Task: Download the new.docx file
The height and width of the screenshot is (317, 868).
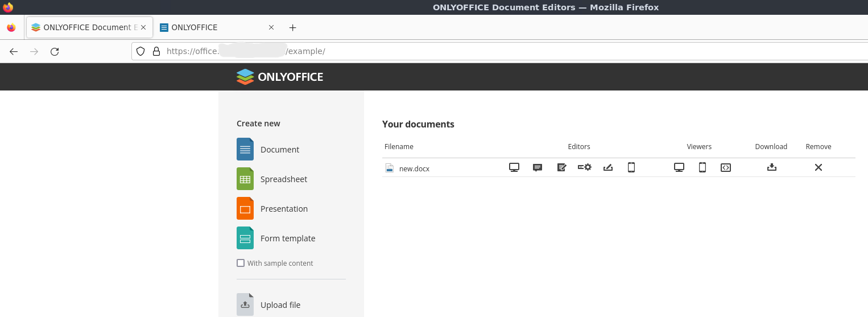Action: [x=771, y=167]
